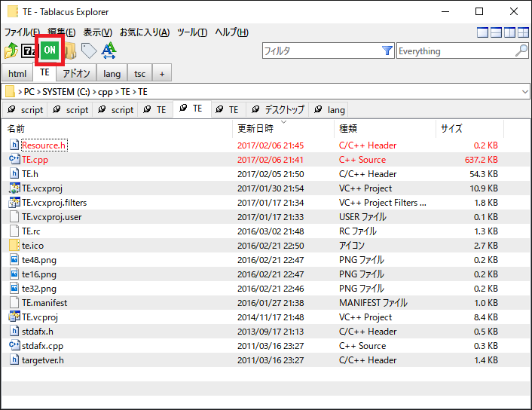This screenshot has width=532, height=410.
Task: Focus the Everything search field
Action: [455, 50]
